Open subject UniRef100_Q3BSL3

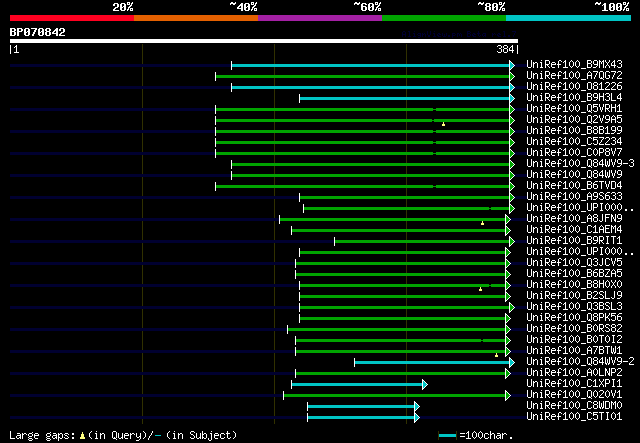point(574,306)
